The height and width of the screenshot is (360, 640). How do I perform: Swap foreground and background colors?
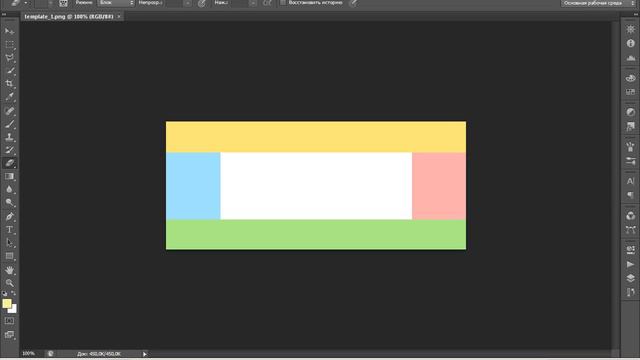(x=13, y=293)
